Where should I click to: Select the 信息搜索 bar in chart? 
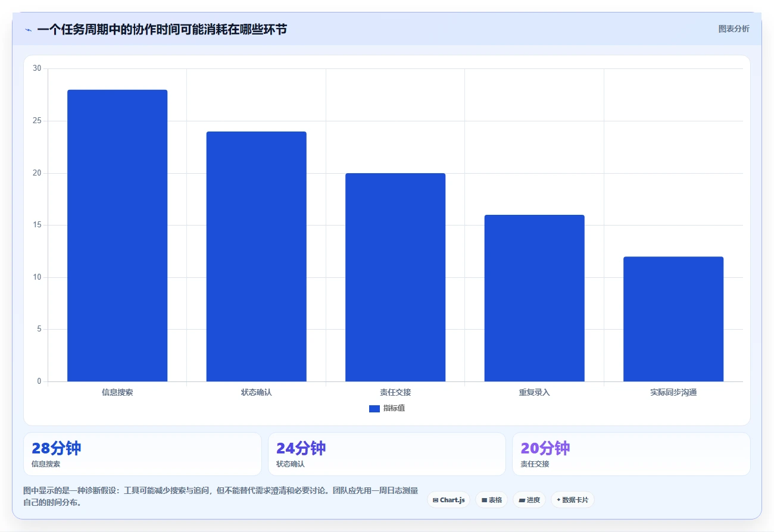[x=117, y=236]
